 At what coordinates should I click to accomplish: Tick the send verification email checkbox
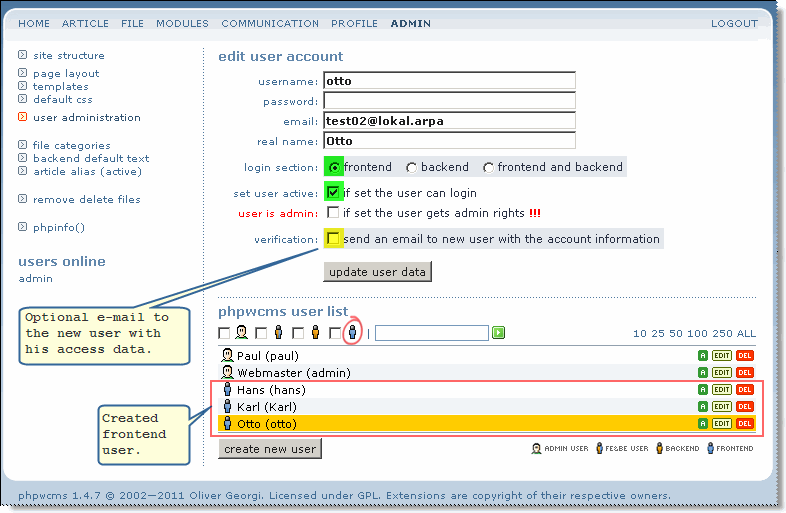[333, 239]
